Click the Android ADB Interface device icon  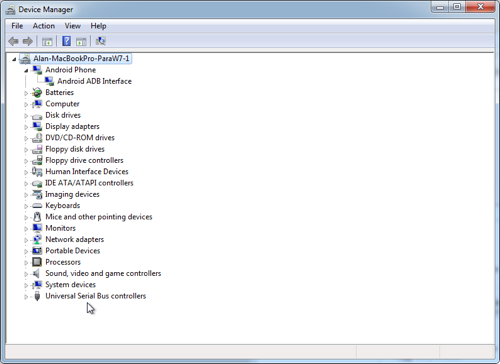[49, 81]
